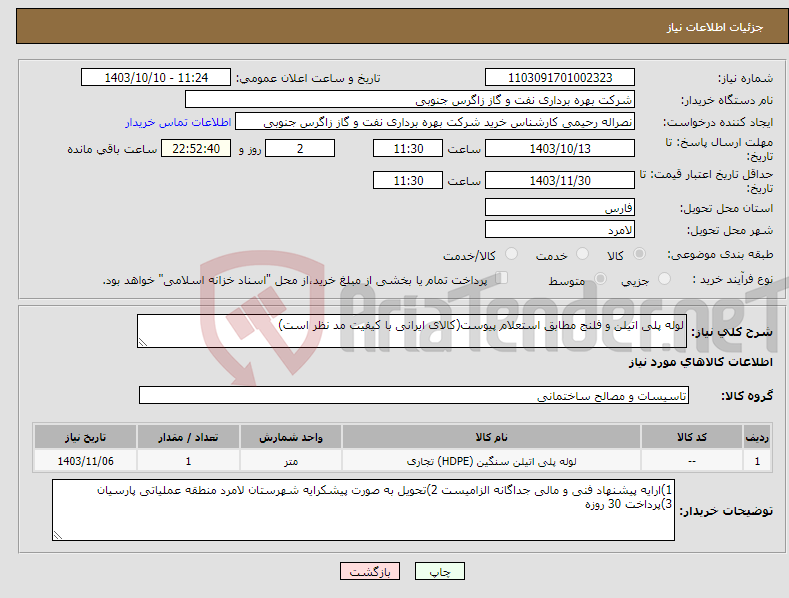Click the delivery province field فارس
This screenshot has width=789, height=598.
coord(560,207)
